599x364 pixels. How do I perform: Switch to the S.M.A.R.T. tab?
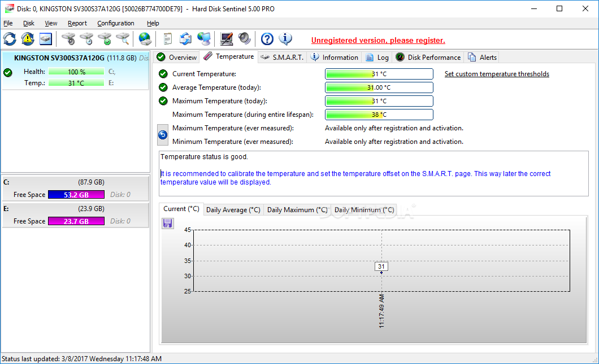(282, 57)
